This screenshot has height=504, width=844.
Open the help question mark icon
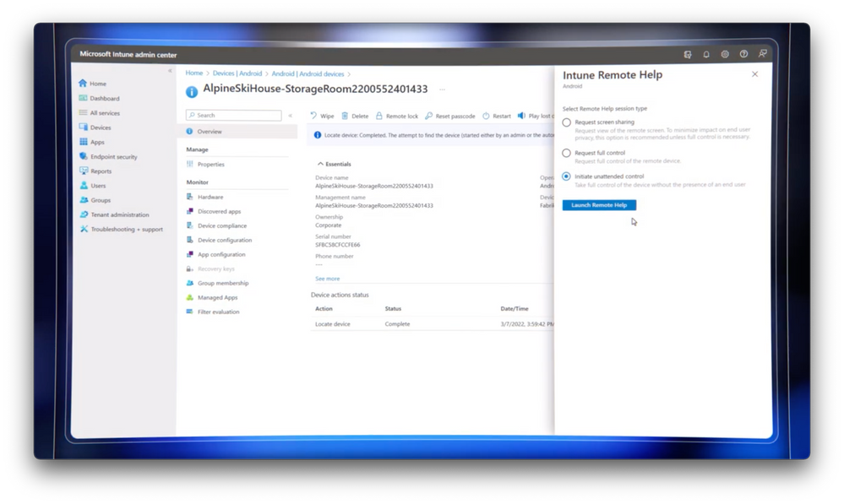pyautogui.click(x=743, y=54)
